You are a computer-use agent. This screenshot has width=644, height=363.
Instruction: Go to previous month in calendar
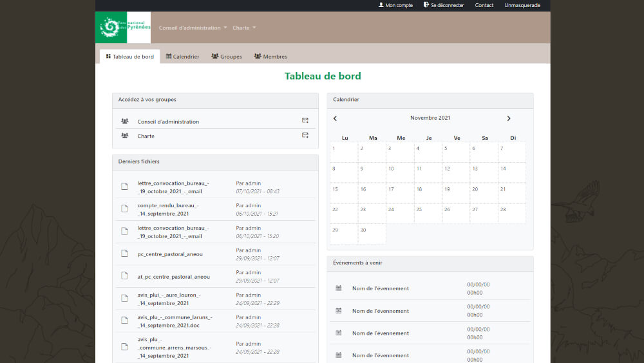coord(335,118)
